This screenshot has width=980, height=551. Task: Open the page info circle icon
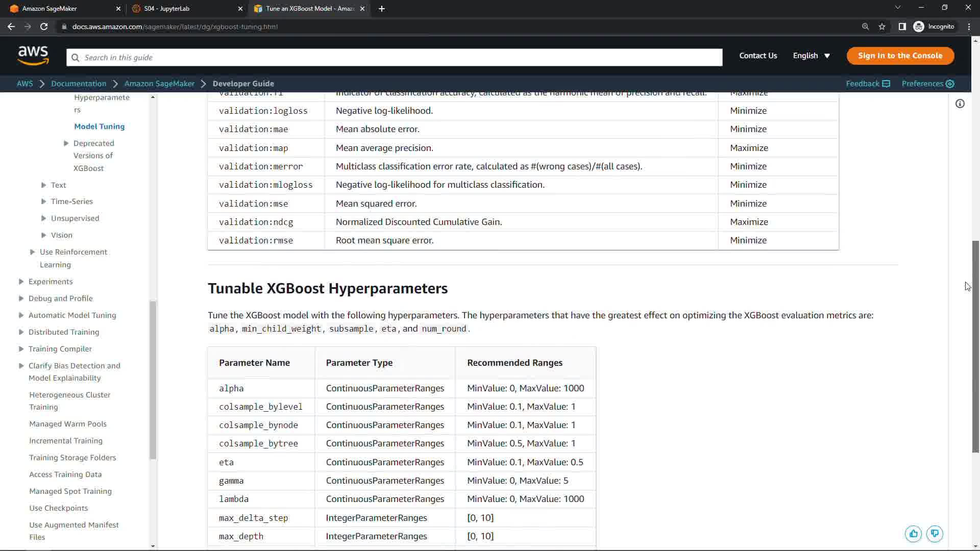tap(960, 104)
